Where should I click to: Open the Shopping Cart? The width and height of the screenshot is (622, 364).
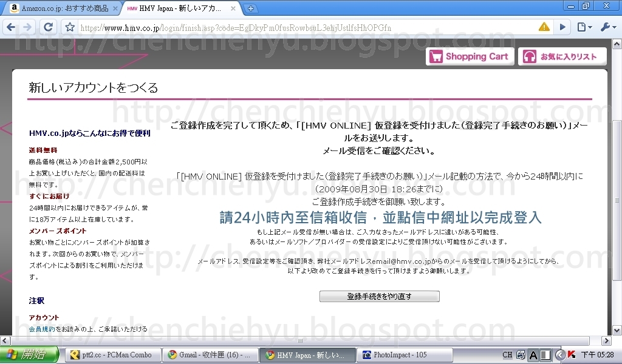tap(470, 56)
